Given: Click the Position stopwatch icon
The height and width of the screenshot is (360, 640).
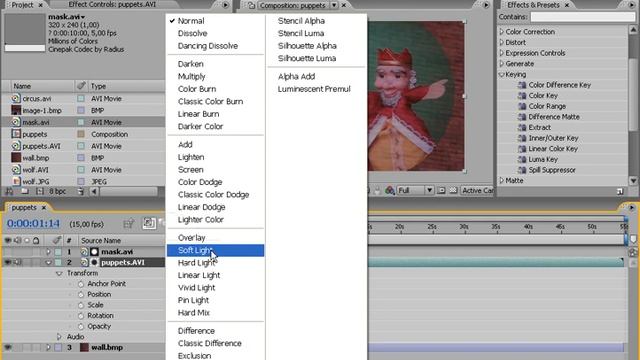Looking at the screenshot, I should point(80,294).
